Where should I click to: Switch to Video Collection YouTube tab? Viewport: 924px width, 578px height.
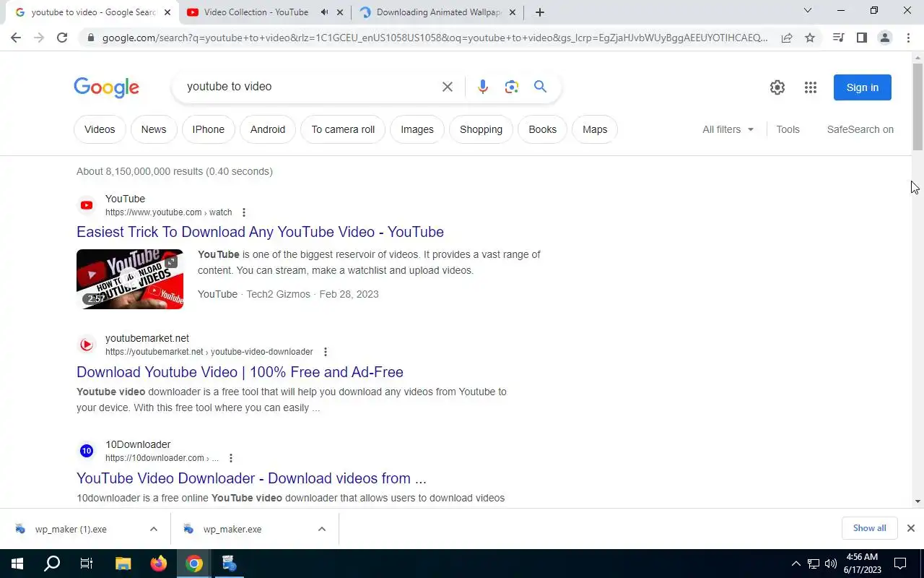(256, 12)
